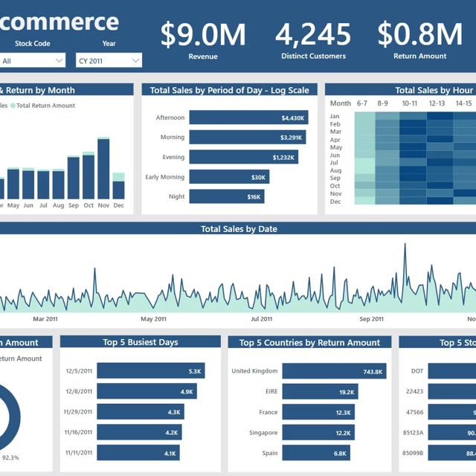Select the France 12.3K bar
Screen dimensions: 476x476
coord(318,412)
